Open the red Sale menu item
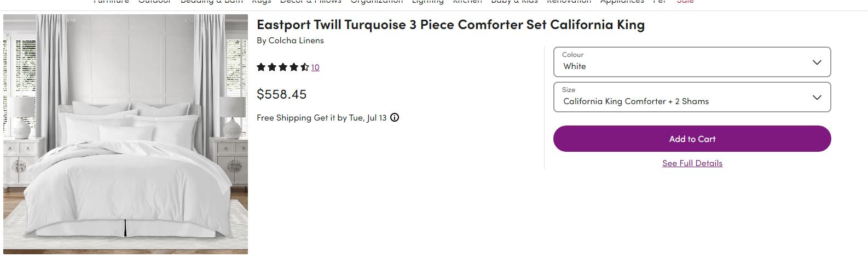Image resolution: width=868 pixels, height=268 pixels. pos(685,2)
